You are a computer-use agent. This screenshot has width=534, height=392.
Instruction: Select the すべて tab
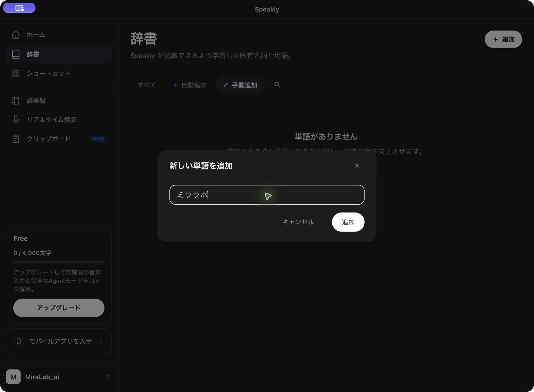point(147,85)
